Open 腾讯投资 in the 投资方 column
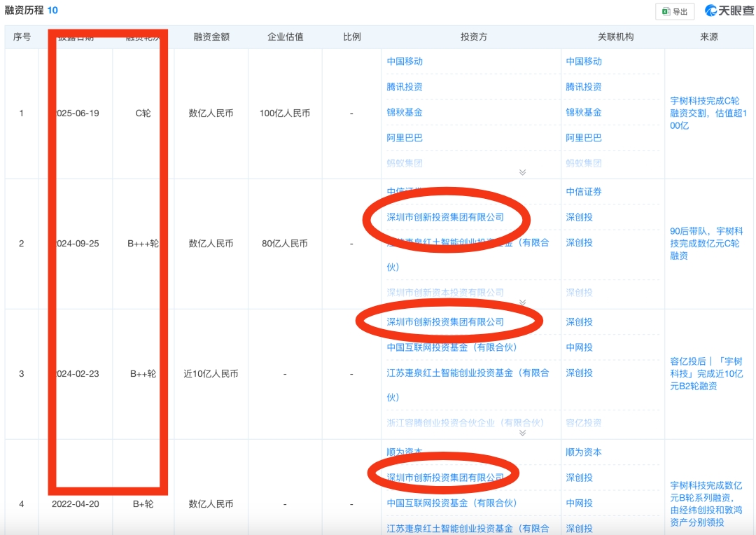The image size is (756, 535). pos(405,87)
